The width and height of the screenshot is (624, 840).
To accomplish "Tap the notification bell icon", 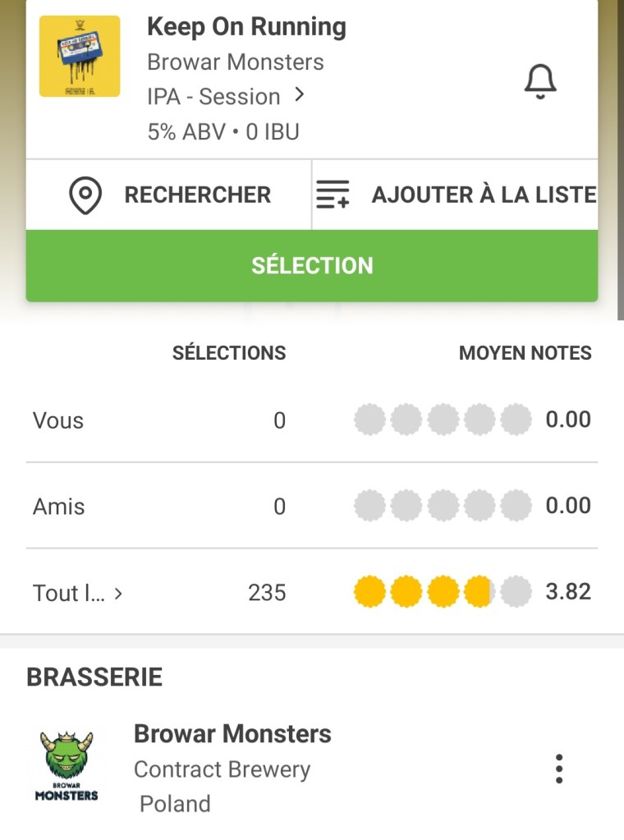I will coord(540,81).
